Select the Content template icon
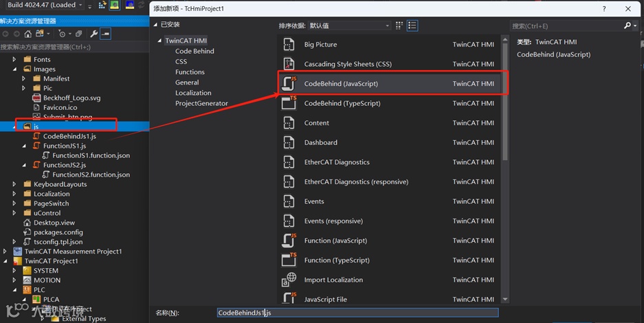This screenshot has height=323, width=644. (289, 123)
